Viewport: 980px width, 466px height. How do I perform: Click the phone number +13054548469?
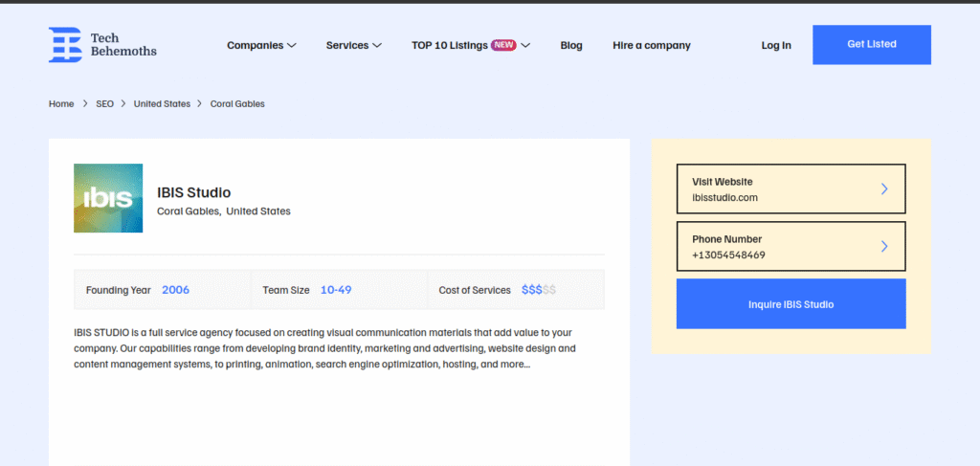pyautogui.click(x=728, y=255)
